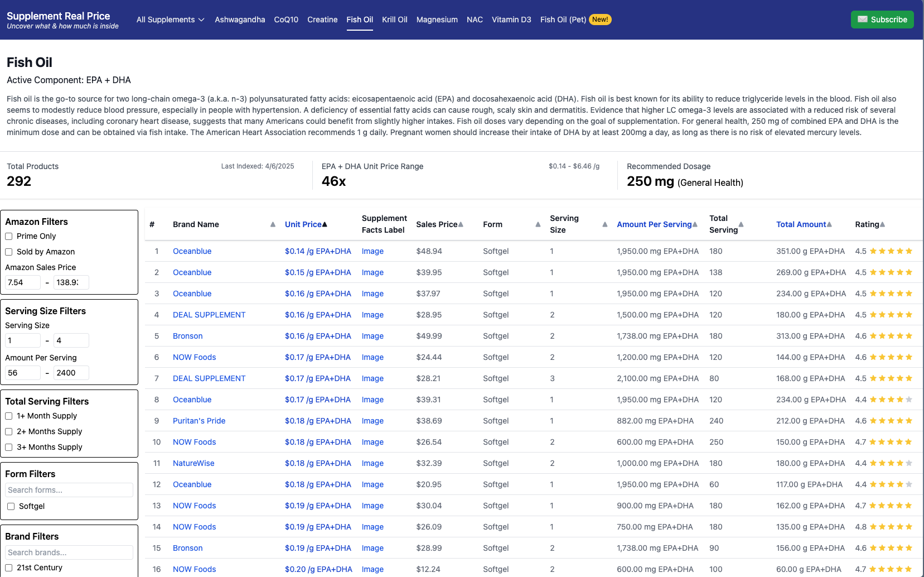Click Amount Per Serving column header
This screenshot has height=577, width=924.
tap(654, 224)
